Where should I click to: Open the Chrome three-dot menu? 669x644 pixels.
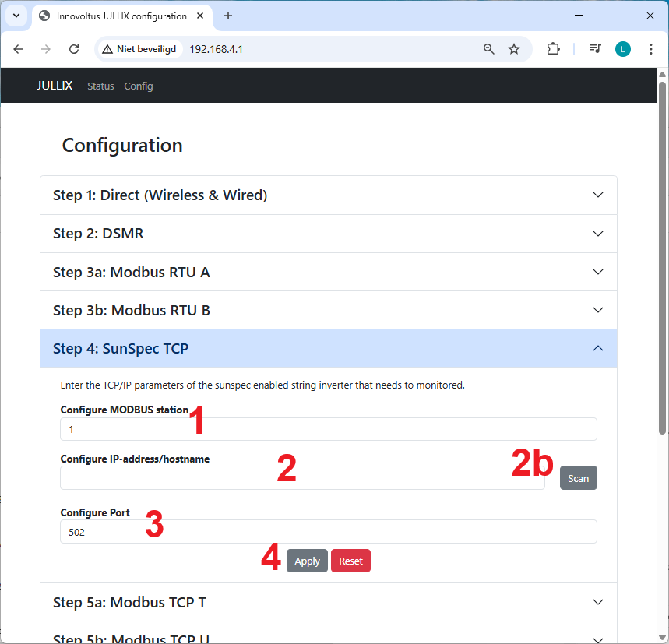pyautogui.click(x=651, y=49)
